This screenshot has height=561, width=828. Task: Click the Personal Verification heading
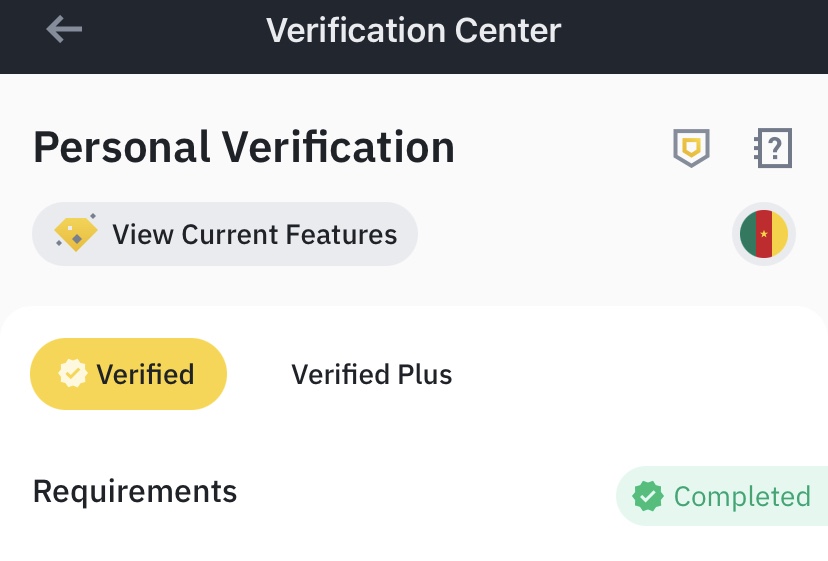click(x=244, y=148)
